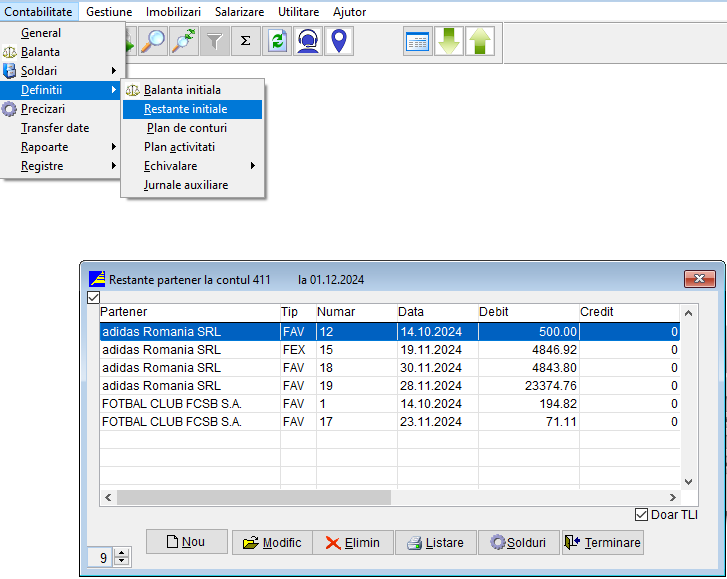Click the Debit column header
727x579 pixels.
[529, 312]
